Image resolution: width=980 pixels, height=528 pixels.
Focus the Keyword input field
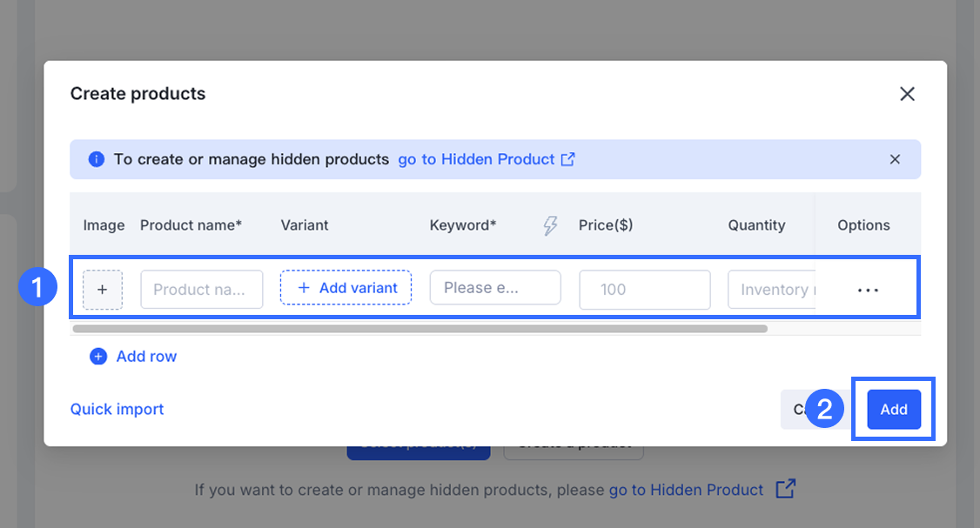click(x=494, y=288)
